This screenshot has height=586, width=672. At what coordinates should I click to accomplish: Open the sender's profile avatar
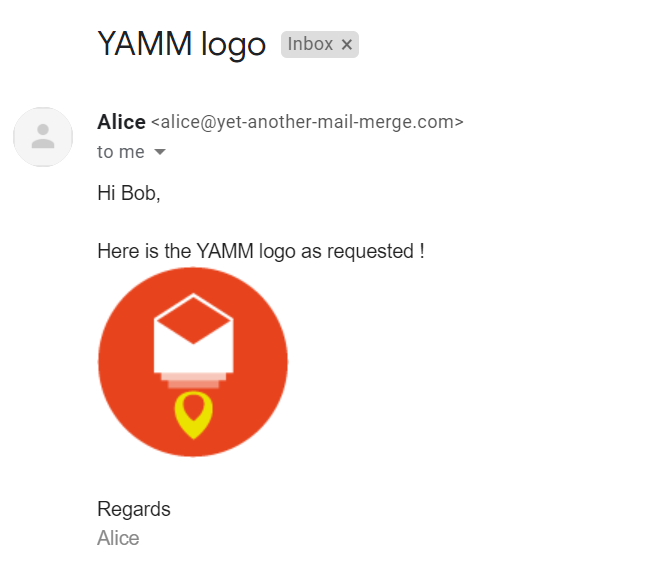tap(43, 137)
